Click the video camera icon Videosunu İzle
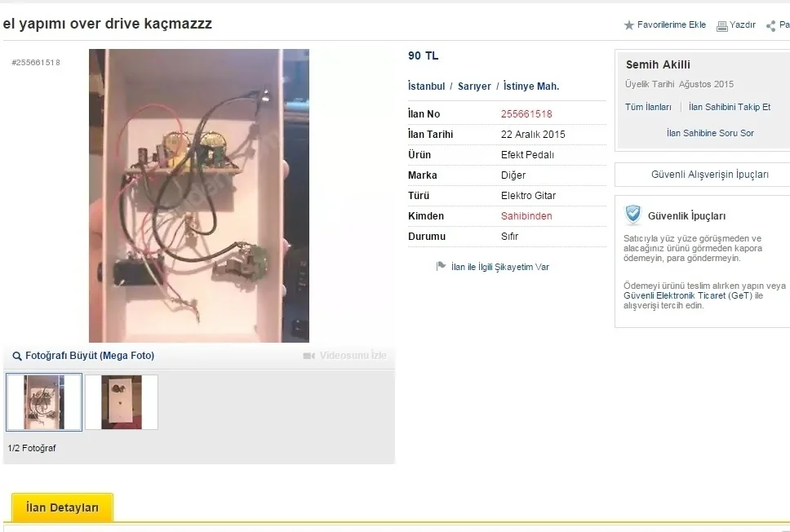The height and width of the screenshot is (532, 790). coord(308,356)
